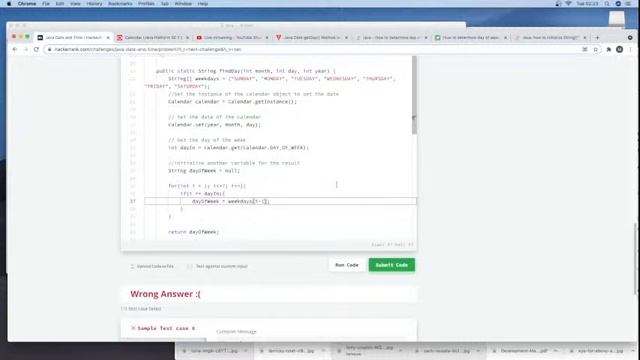
Task: Switch to the Calendar Java Platform SE tab
Action: point(153,38)
